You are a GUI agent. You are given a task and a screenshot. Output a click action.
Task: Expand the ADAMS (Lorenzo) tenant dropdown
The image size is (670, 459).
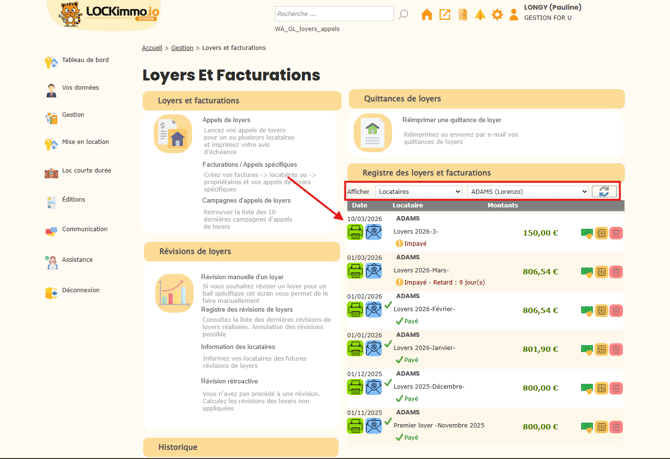coord(528,192)
